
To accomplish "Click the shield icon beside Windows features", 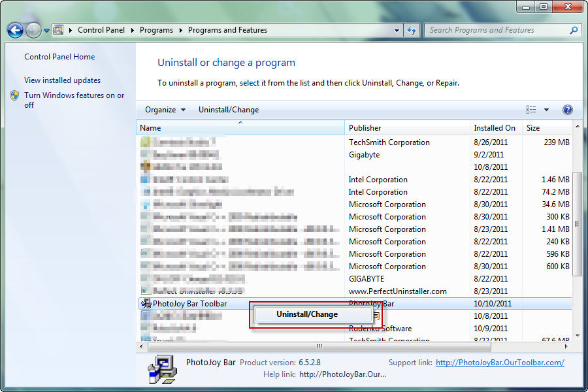I will click(14, 95).
